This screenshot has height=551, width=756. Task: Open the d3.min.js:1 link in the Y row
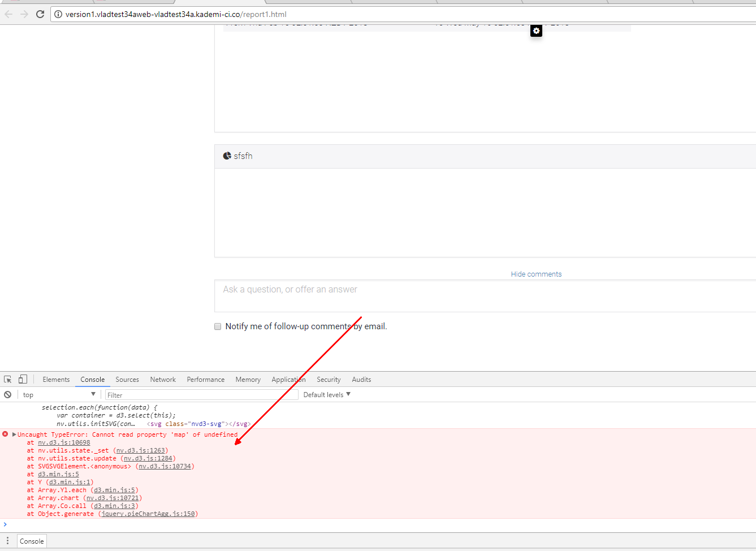coord(70,483)
